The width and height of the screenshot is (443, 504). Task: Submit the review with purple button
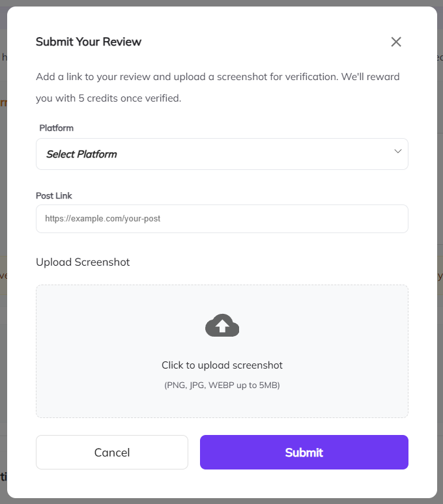pyautogui.click(x=304, y=453)
